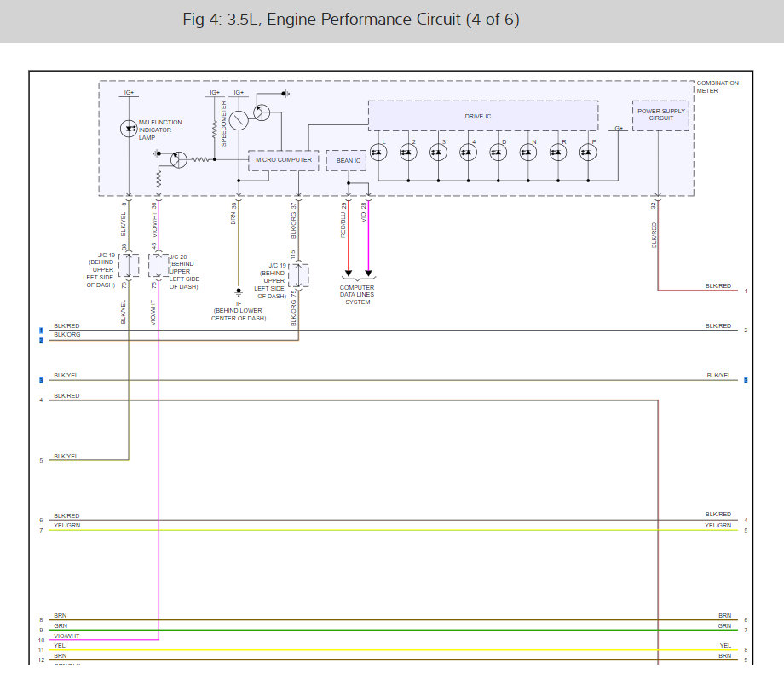Click the YEL/GRN label at right terminal 5
Screen dimensions: 784x691
pos(718,526)
